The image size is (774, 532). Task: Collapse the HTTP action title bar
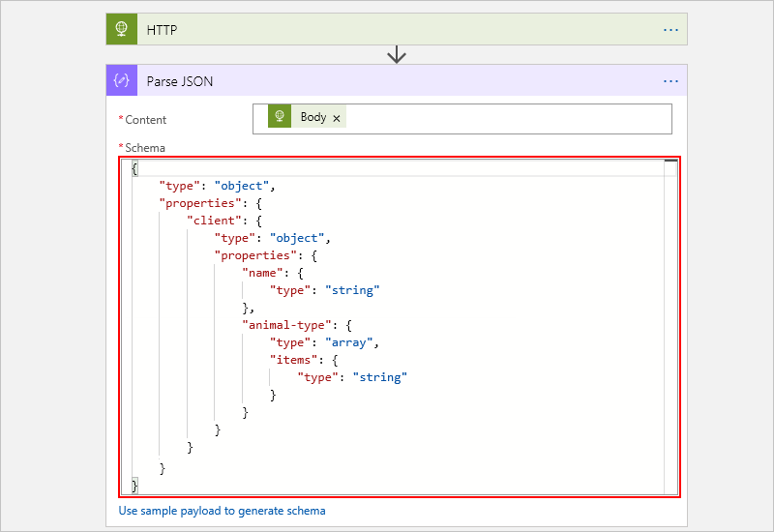[387, 29]
